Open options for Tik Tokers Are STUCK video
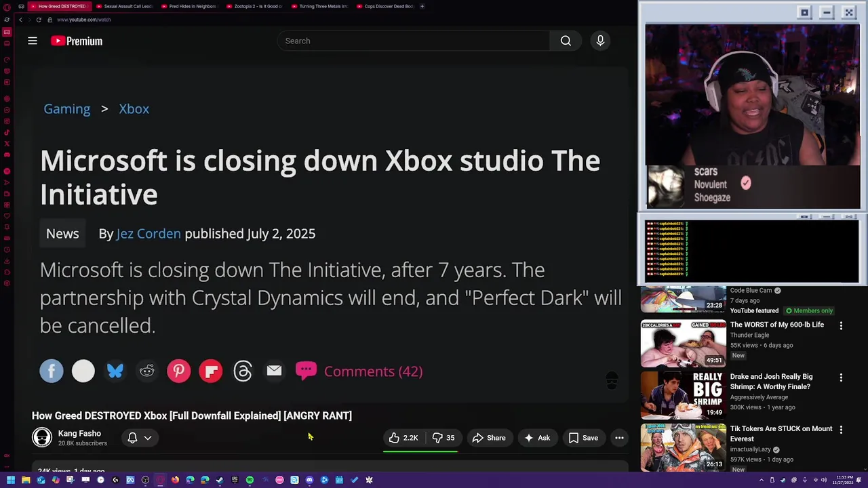Viewport: 868px width, 488px height. point(841,430)
